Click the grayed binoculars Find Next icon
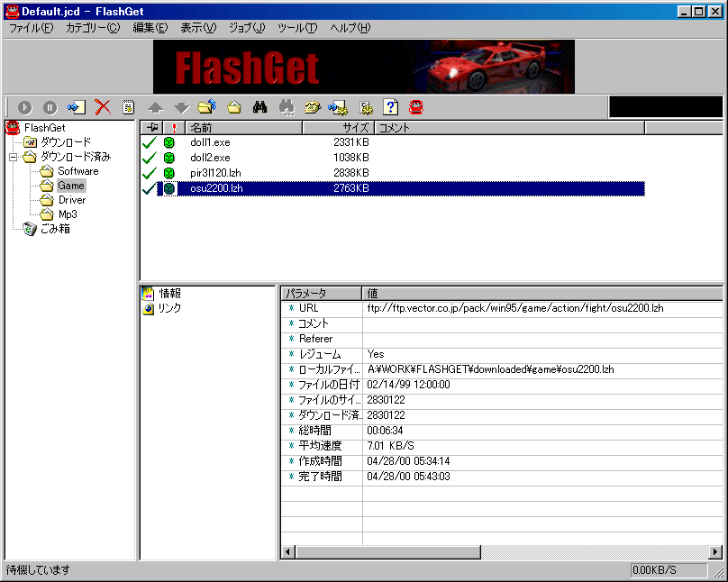The width and height of the screenshot is (728, 582). (287, 108)
